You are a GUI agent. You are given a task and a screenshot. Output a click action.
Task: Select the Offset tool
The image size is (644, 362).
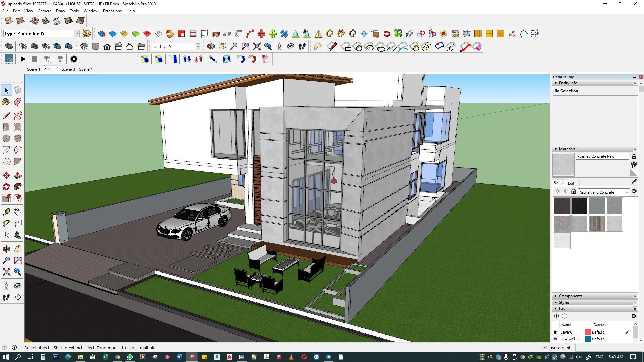click(x=18, y=198)
